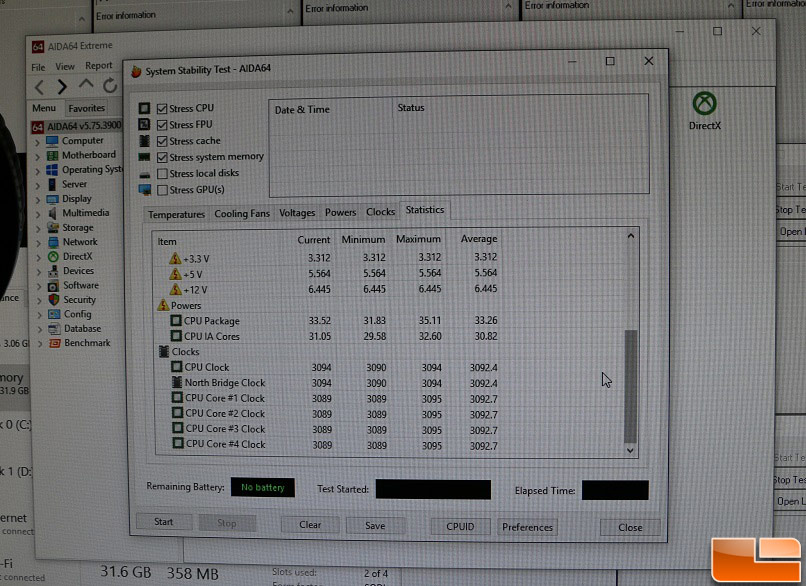Image resolution: width=806 pixels, height=586 pixels.
Task: Start the system stability test
Action: click(163, 522)
